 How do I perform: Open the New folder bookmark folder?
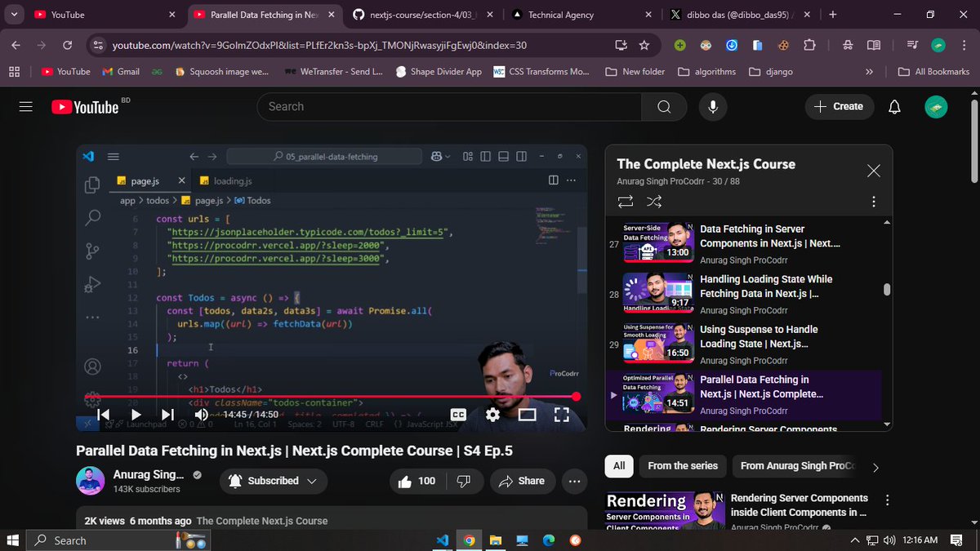[x=635, y=72]
